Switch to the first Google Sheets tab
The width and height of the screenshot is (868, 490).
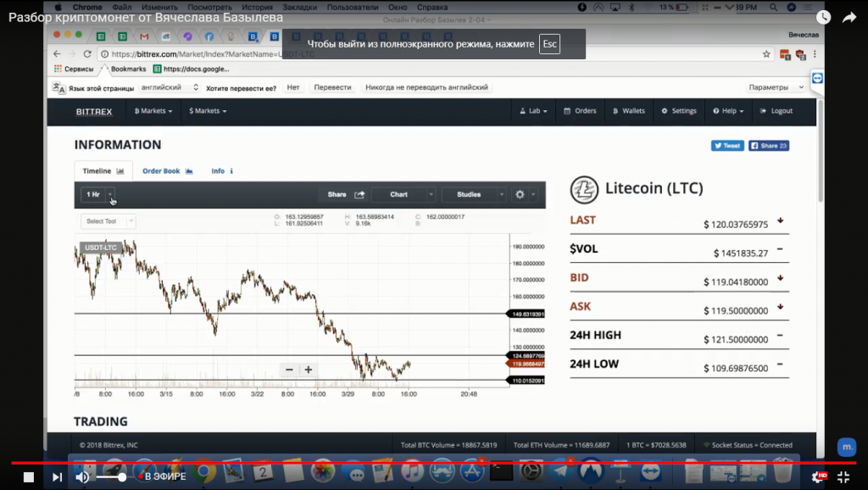click(x=101, y=36)
